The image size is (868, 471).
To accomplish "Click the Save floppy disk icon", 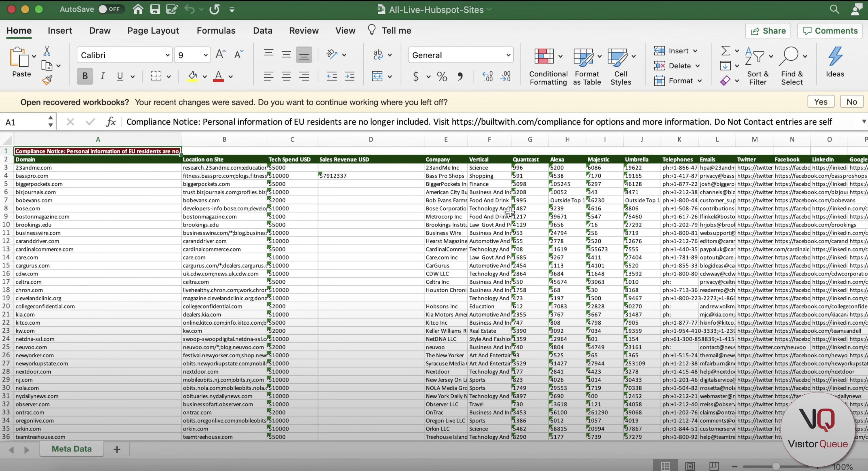I will click(x=155, y=9).
